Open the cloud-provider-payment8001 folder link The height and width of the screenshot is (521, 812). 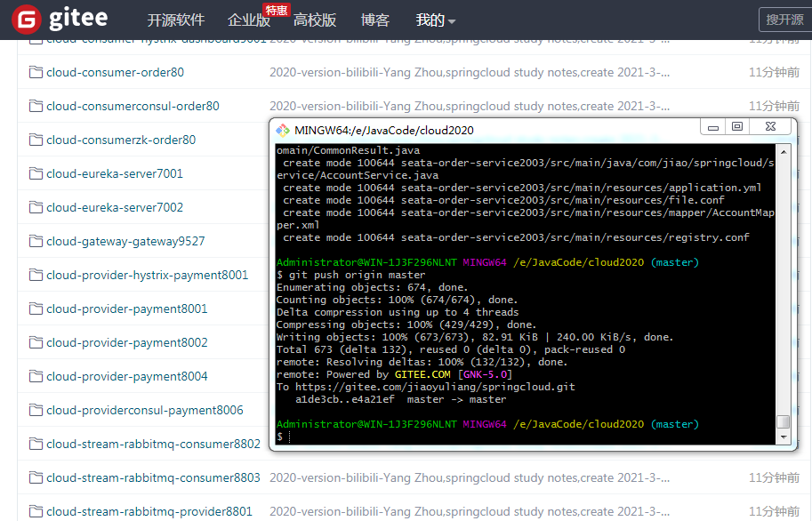click(x=127, y=309)
